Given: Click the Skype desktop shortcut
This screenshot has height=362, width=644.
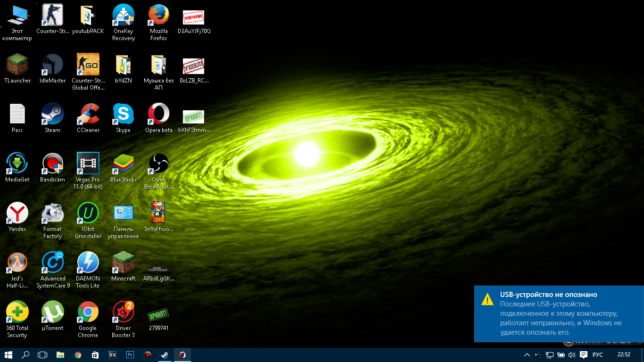Looking at the screenshot, I should click(x=123, y=115).
